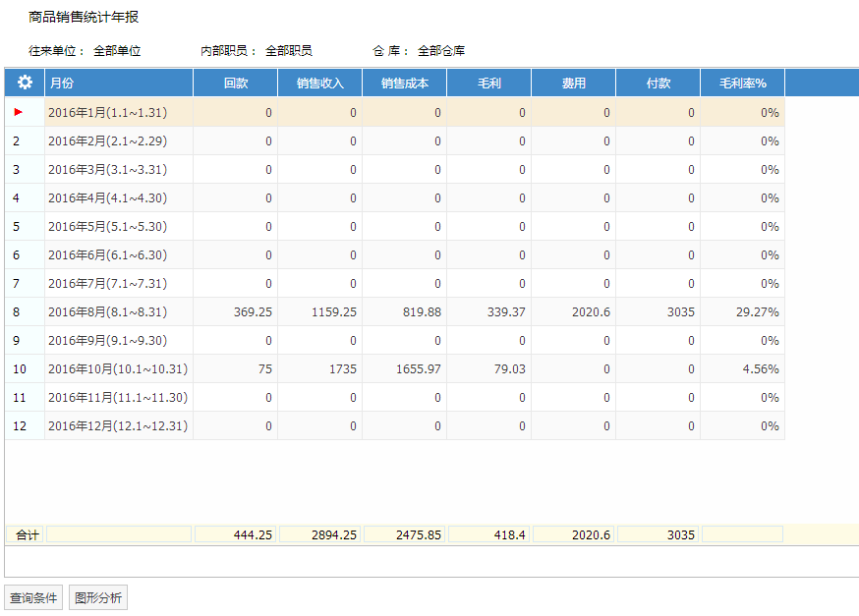This screenshot has width=859, height=616.
Task: Click the 查询条件 button
Action: click(x=33, y=597)
